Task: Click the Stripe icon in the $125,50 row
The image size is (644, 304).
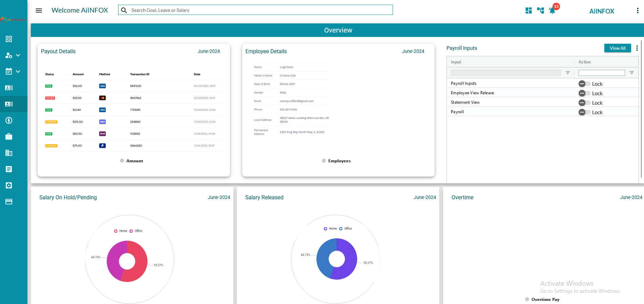Action: (102, 122)
